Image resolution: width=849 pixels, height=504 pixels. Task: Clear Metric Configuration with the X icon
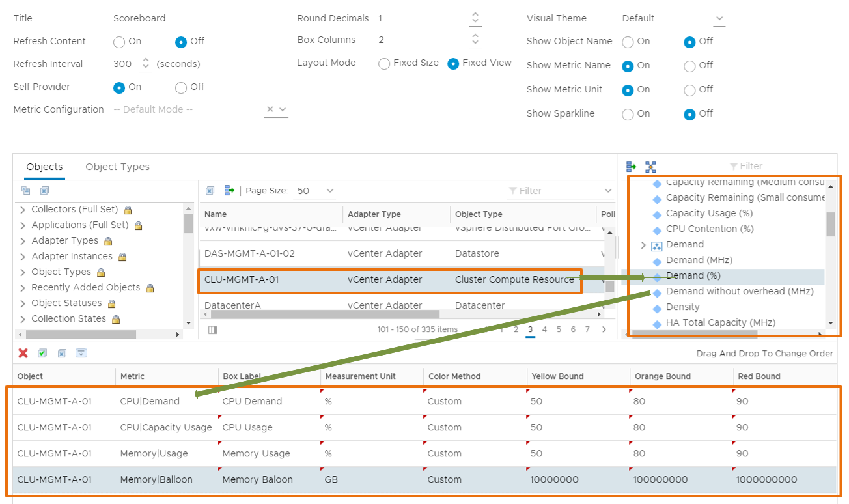pyautogui.click(x=270, y=109)
